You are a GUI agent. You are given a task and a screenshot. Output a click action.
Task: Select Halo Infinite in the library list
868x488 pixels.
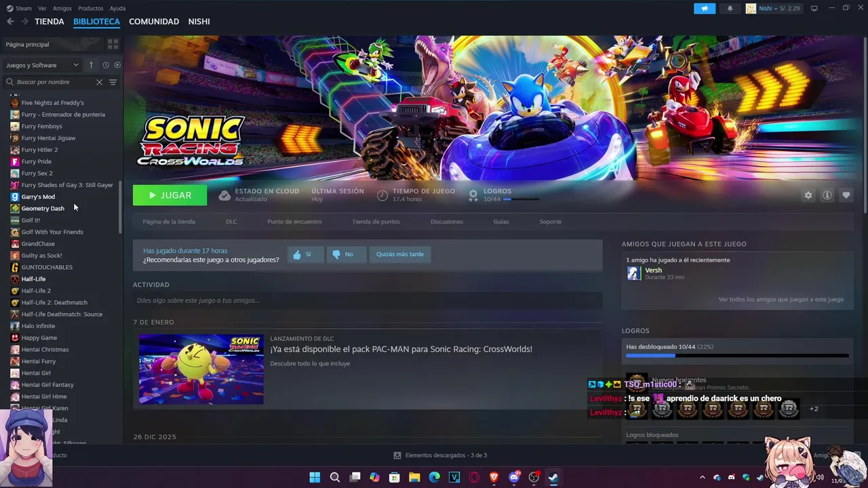[x=38, y=326]
